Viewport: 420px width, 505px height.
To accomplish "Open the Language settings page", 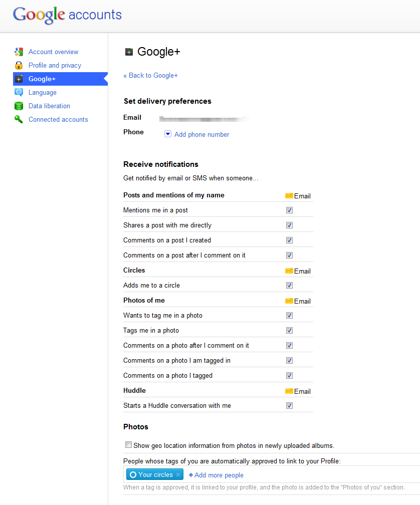I will coord(43,92).
